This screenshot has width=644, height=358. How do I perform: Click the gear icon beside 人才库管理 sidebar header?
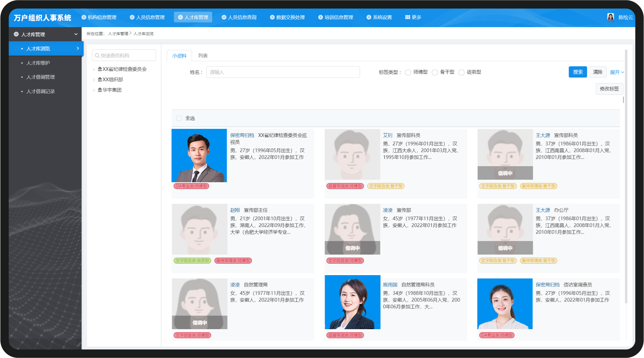tap(16, 34)
